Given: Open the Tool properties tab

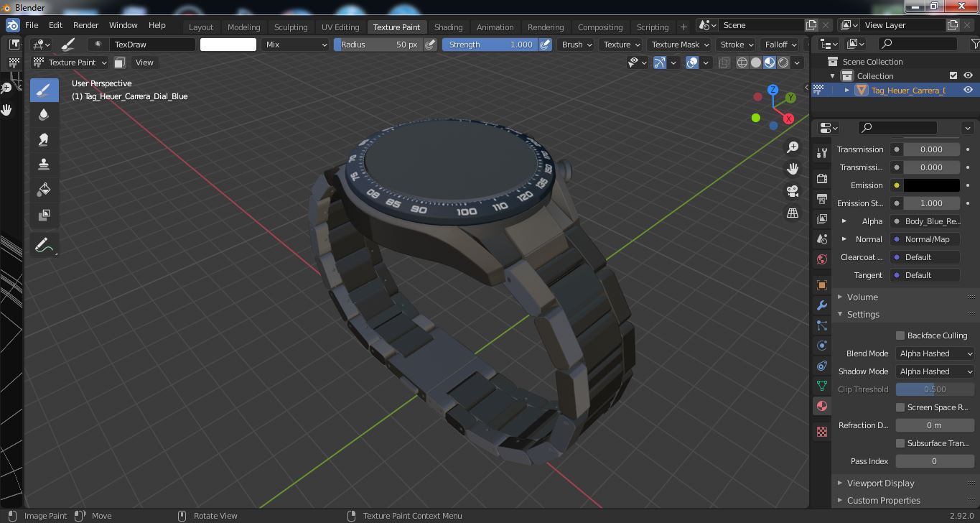Looking at the screenshot, I should click(822, 153).
